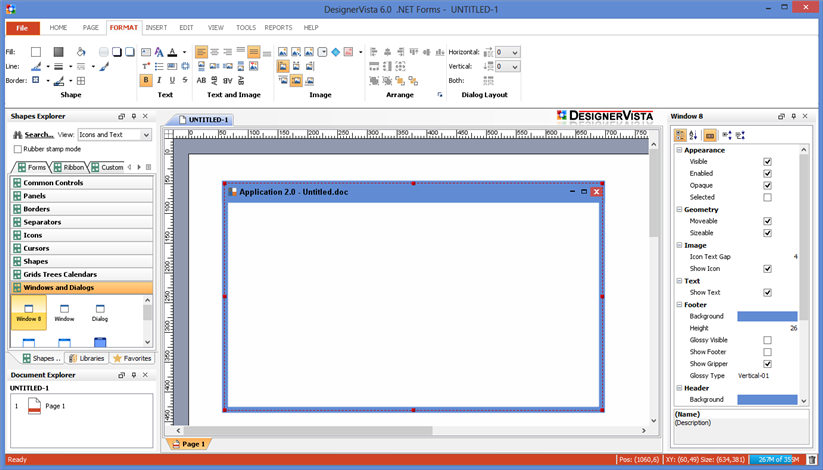823x470 pixels.
Task: Open the View 'Icons and Text' dropdown
Action: point(146,135)
